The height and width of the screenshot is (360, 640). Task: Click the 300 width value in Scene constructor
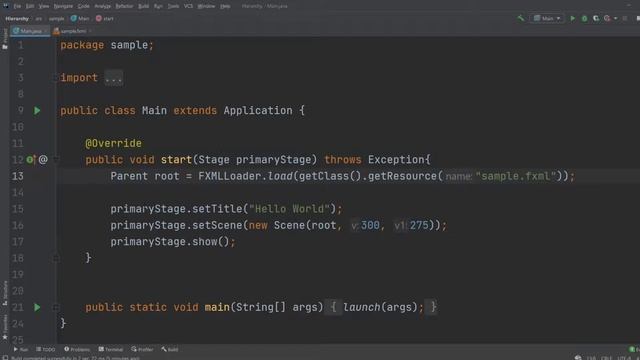370,225
